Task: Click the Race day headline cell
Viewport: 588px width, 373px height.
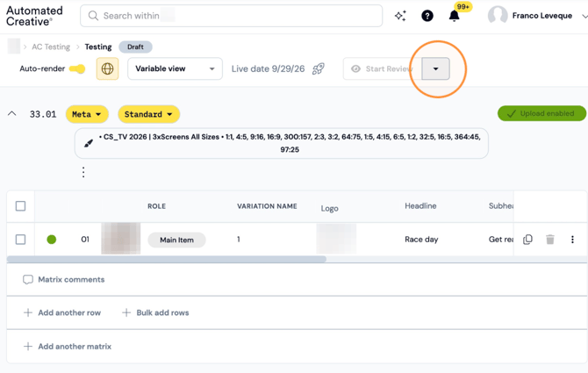Action: pos(421,240)
